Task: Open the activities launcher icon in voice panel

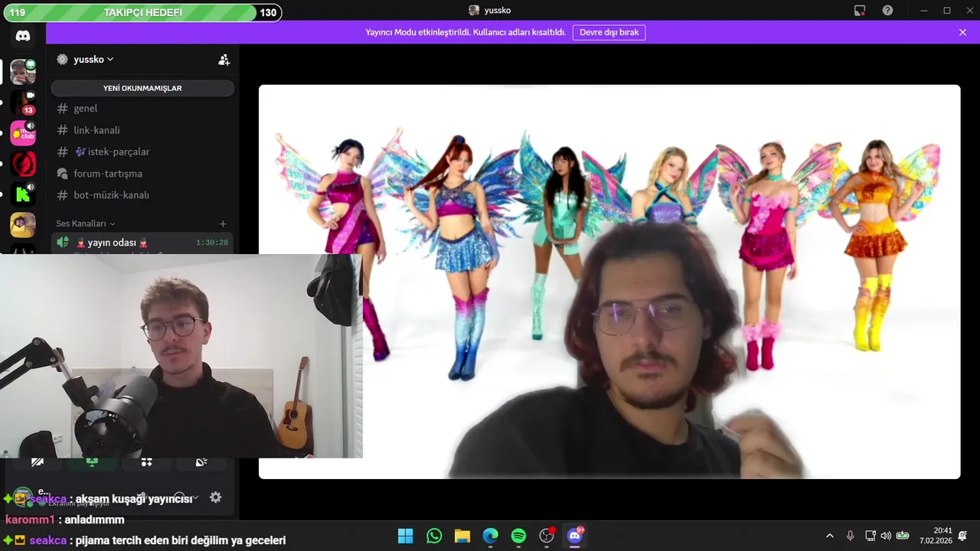Action: click(x=146, y=462)
